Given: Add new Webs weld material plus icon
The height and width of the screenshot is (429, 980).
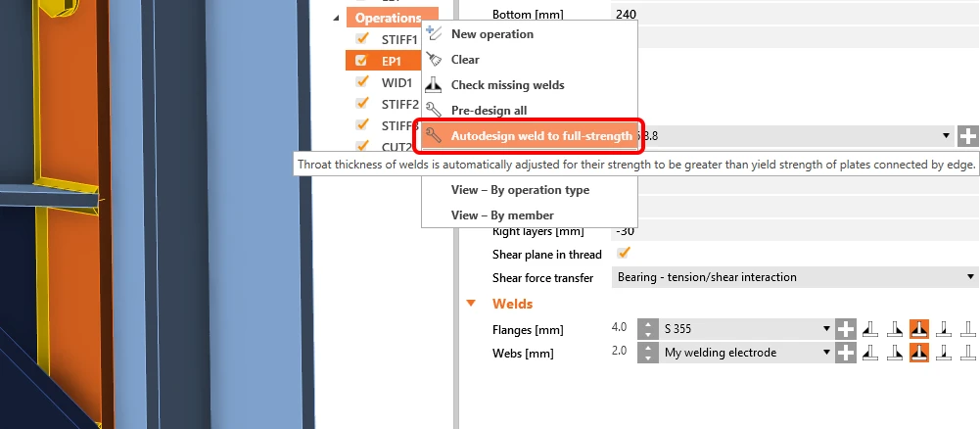Looking at the screenshot, I should [x=845, y=352].
